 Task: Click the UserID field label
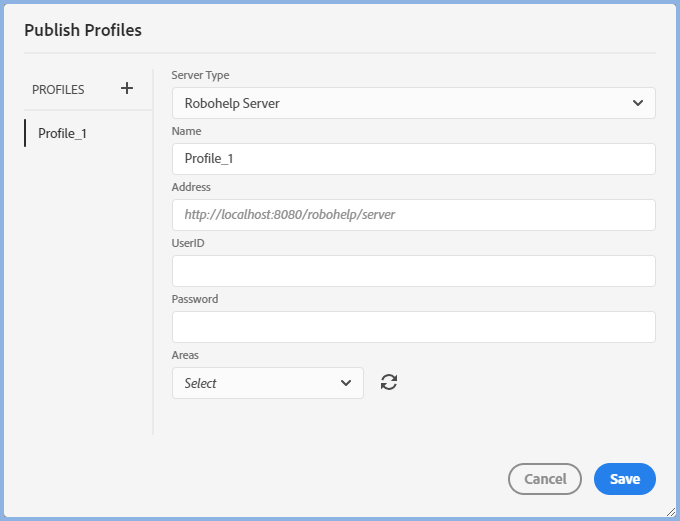[x=188, y=243]
